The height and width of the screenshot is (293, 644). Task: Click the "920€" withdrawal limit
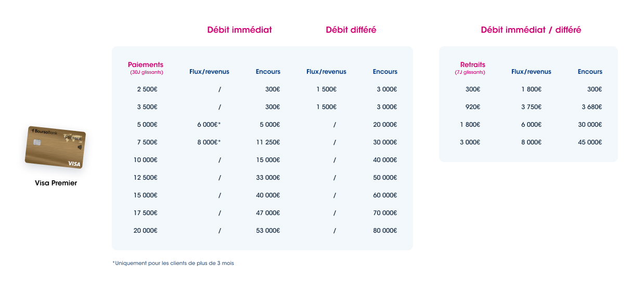pos(472,107)
